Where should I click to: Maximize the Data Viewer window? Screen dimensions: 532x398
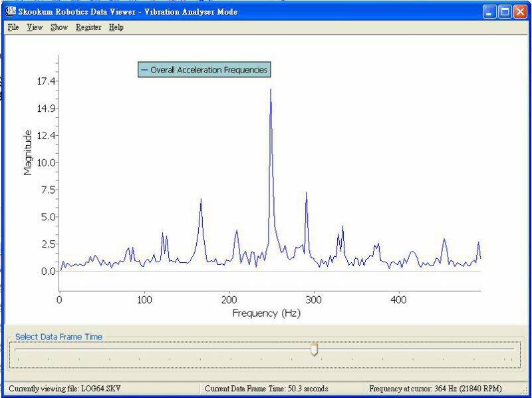505,12
